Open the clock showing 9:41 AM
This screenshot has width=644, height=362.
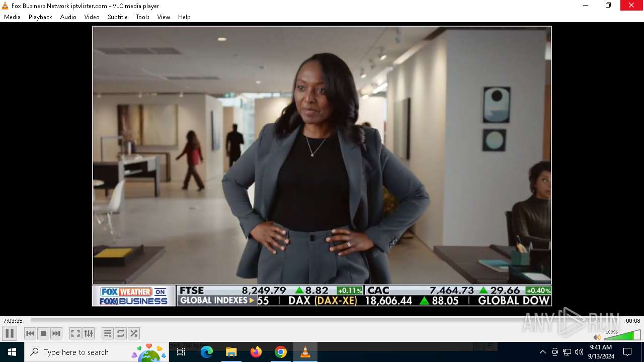click(601, 352)
